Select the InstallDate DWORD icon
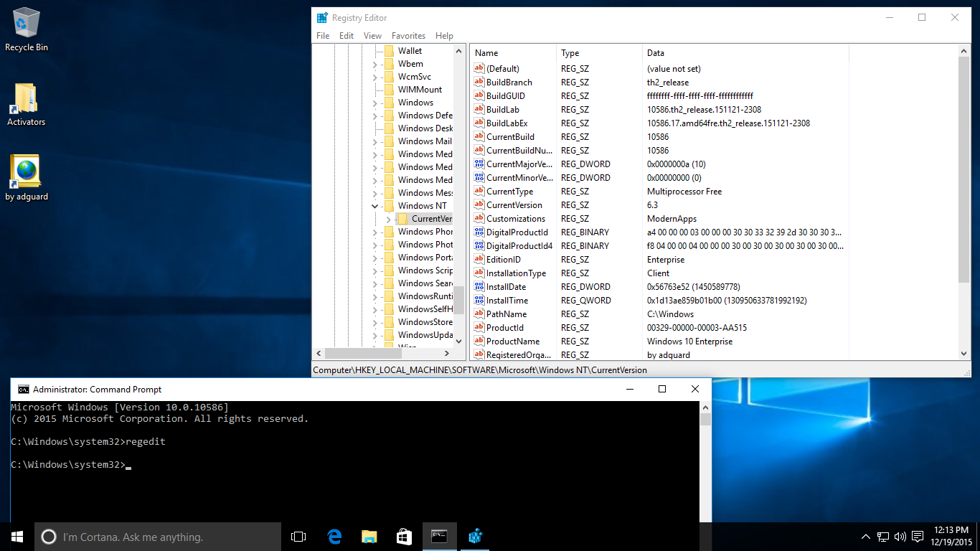The width and height of the screenshot is (980, 551). (479, 287)
